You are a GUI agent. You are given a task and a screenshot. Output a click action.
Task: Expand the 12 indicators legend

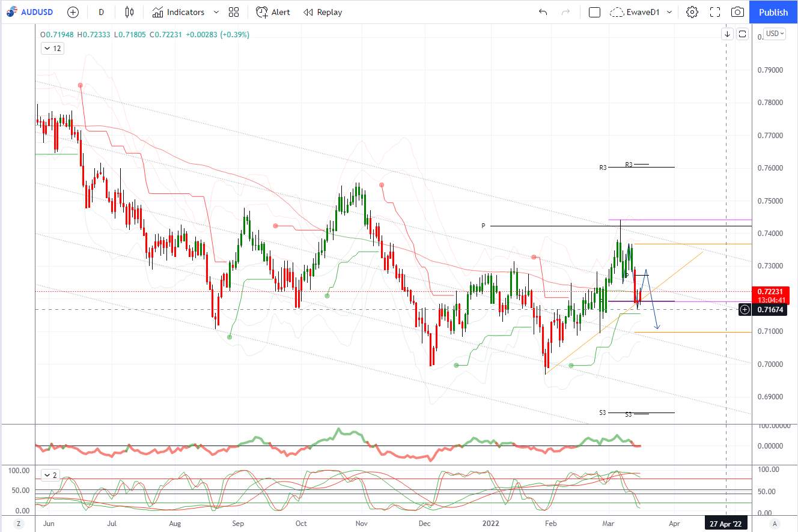[x=52, y=49]
